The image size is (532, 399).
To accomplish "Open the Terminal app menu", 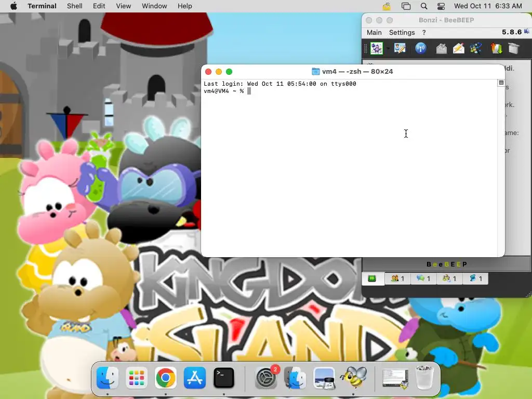I will [x=42, y=6].
